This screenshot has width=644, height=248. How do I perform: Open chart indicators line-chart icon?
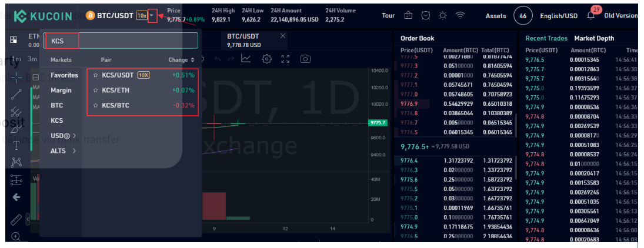(x=246, y=59)
